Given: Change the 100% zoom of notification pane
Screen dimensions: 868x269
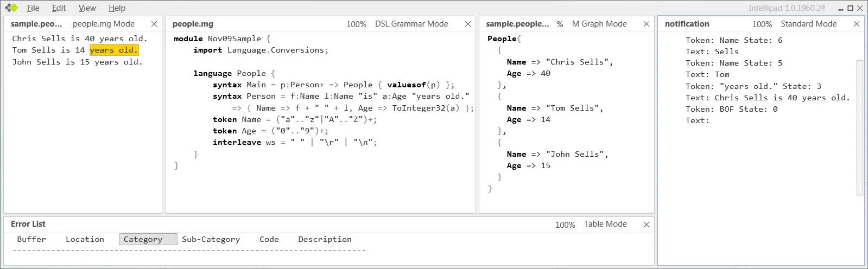Looking at the screenshot, I should [762, 24].
